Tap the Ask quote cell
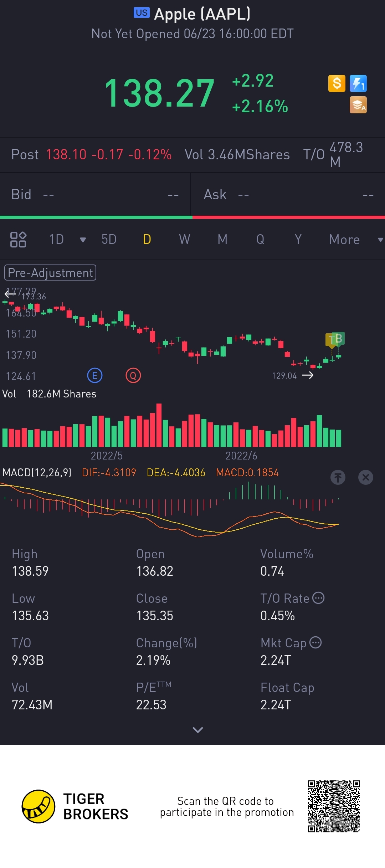385x868 pixels. point(288,195)
